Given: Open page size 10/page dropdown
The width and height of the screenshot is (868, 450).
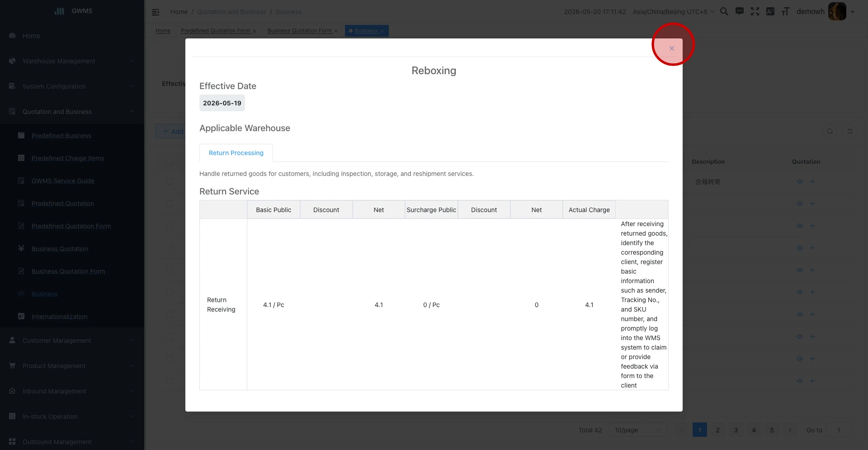Looking at the screenshot, I should 638,430.
